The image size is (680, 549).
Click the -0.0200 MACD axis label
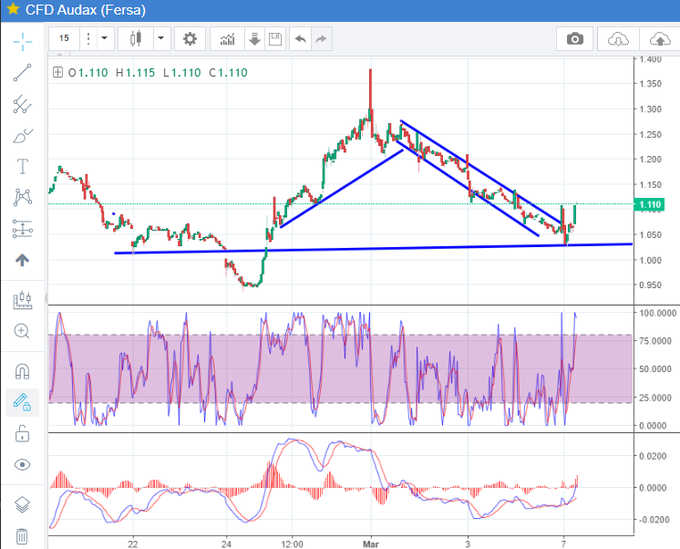[654, 520]
